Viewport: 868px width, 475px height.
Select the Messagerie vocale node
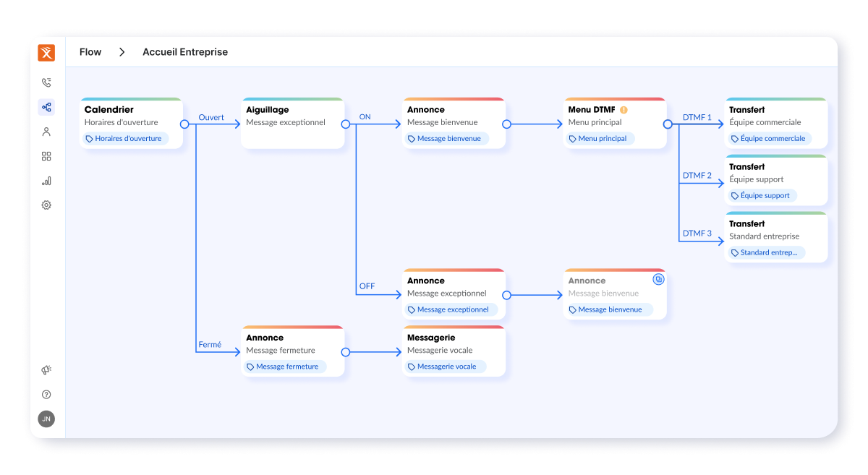point(454,351)
